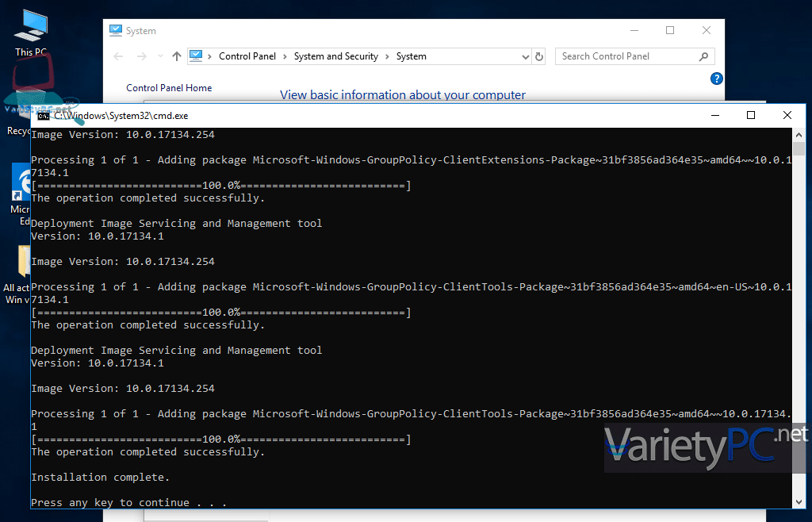Click cmd scrollbar down arrow
The image size is (812, 522).
799,502
